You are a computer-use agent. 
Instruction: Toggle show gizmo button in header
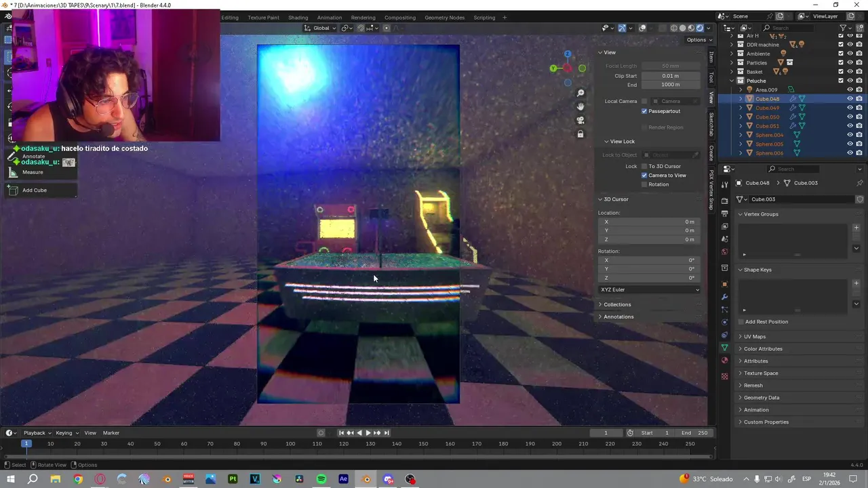(622, 28)
